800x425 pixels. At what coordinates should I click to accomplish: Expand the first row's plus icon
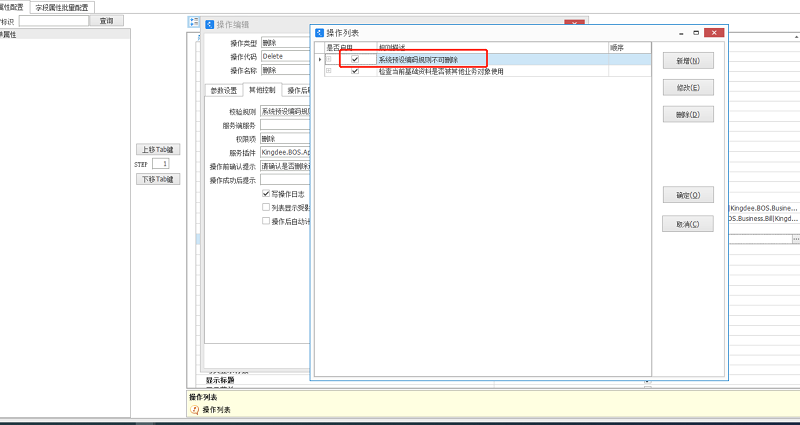click(328, 60)
